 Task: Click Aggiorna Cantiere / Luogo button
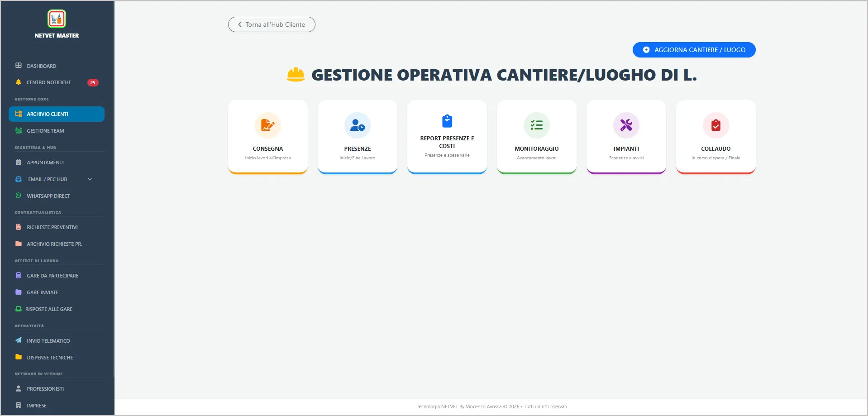694,50
